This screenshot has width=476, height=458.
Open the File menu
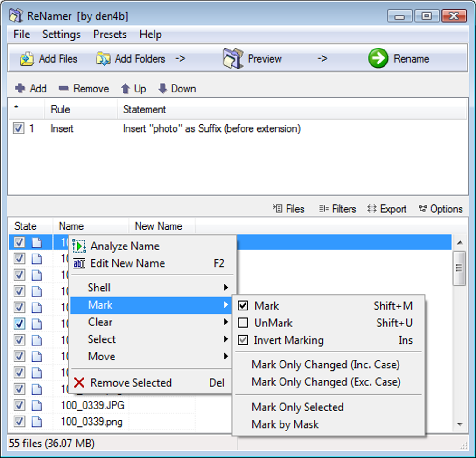coord(22,35)
